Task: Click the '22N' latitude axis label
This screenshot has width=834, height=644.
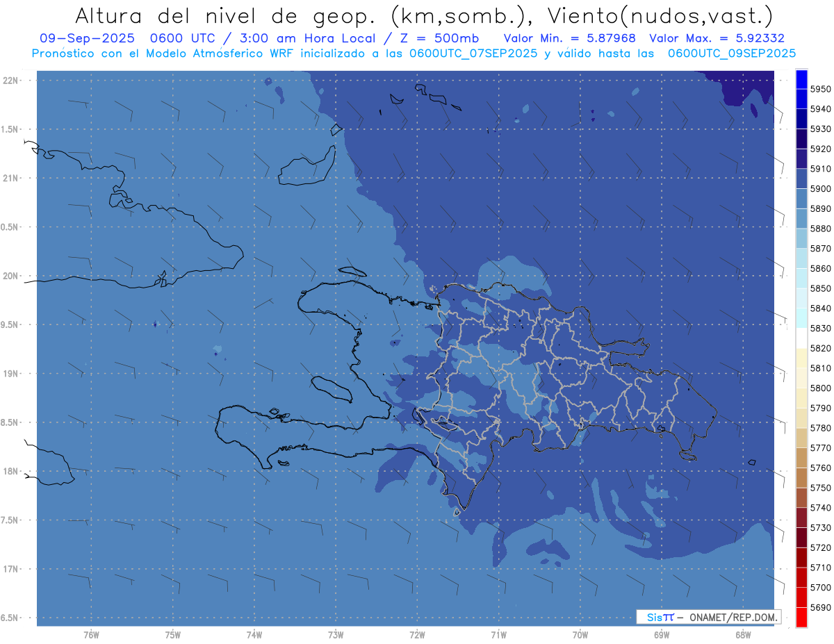Action: click(x=12, y=80)
